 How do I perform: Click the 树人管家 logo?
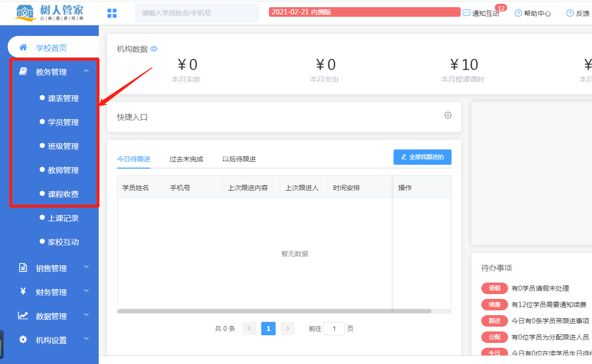pyautogui.click(x=49, y=13)
